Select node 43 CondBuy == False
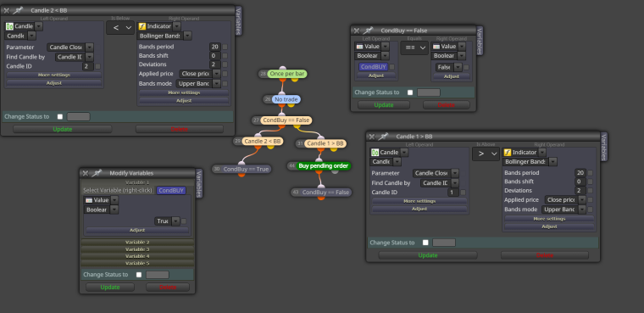 coord(326,193)
